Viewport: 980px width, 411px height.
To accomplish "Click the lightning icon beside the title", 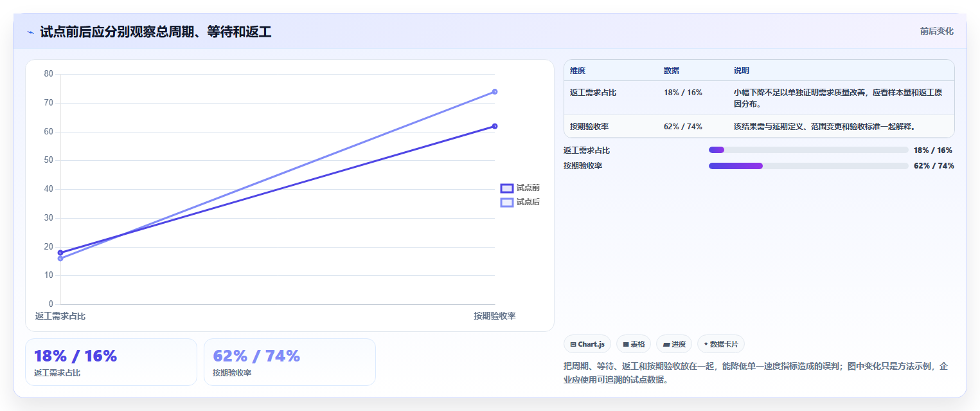I will [31, 32].
